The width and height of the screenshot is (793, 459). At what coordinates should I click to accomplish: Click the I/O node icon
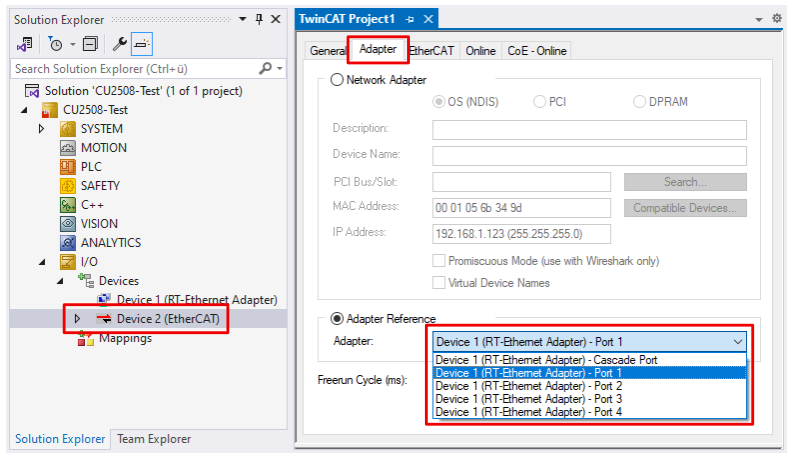[68, 261]
